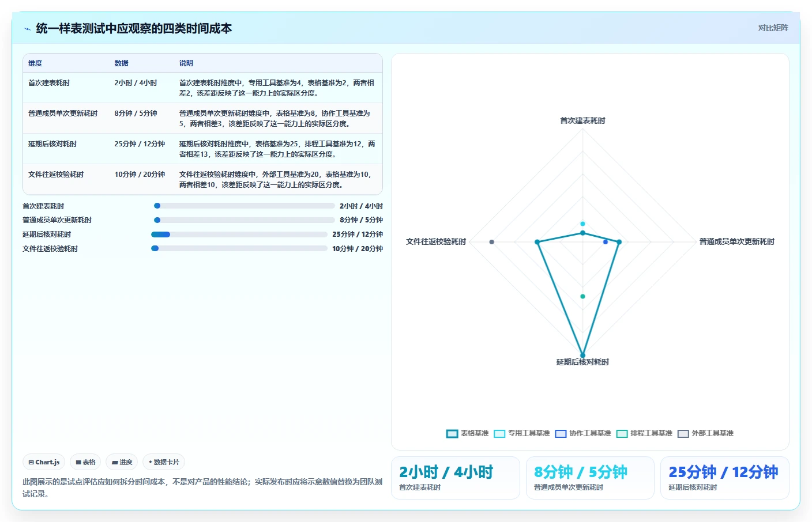
Task: Click the 首次建表耗时 progress bar
Action: tap(245, 206)
